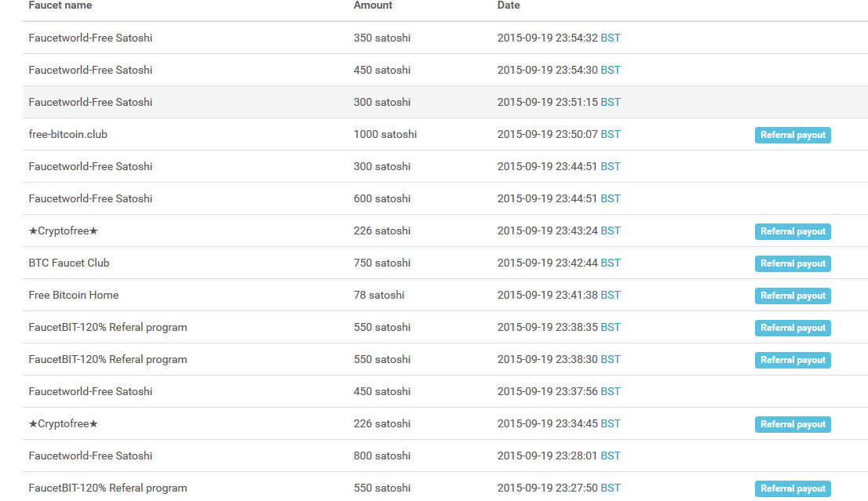Click FaucetBIT-120% Referal program in 23:27:50 row

coord(108,487)
